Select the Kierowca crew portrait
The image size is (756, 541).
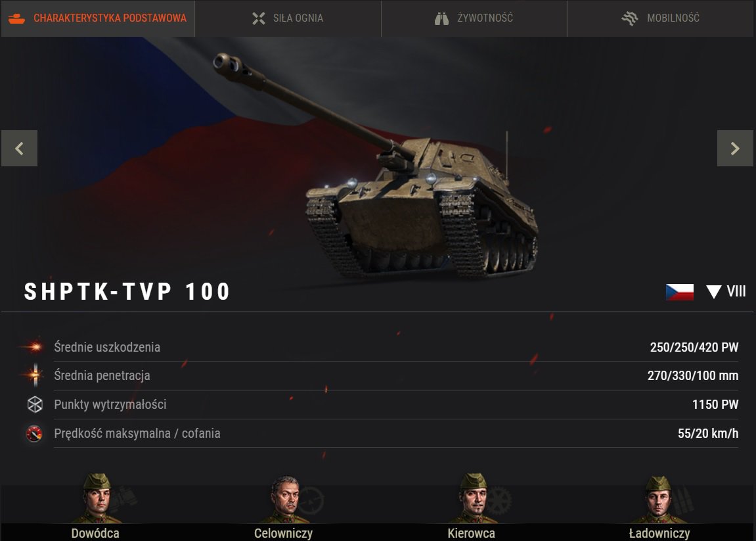(x=474, y=499)
